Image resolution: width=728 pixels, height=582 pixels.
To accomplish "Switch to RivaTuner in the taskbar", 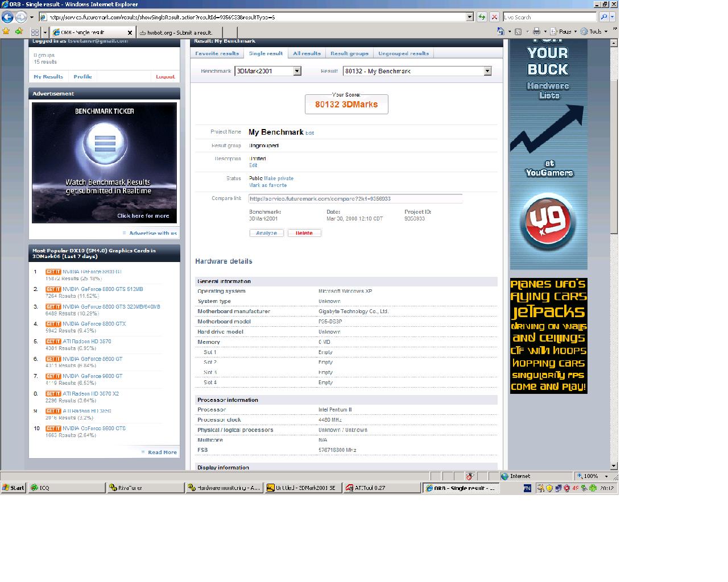I will pos(146,488).
